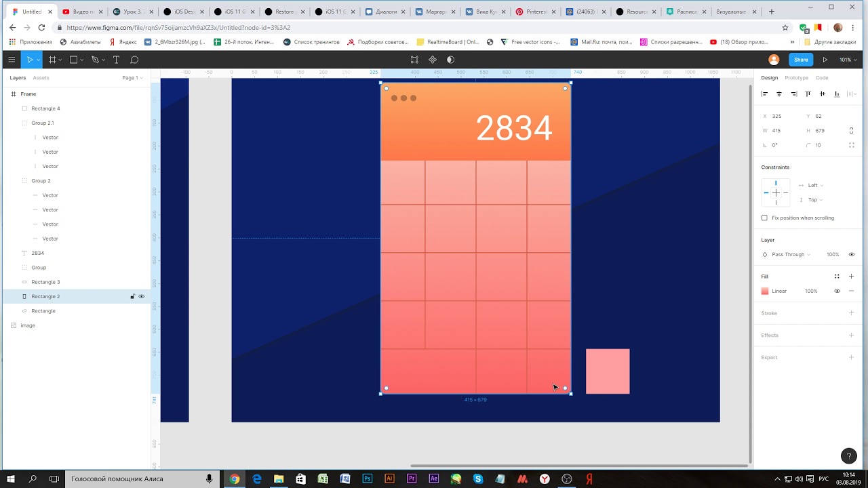Open Page 1 pages dropdown
This screenshot has height=488, width=868.
132,78
